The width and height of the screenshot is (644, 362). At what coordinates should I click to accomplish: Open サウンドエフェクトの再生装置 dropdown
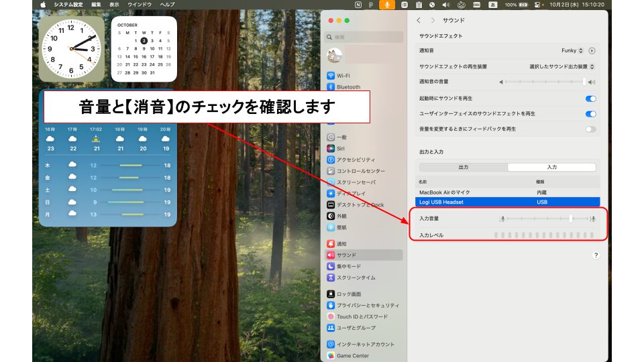561,66
